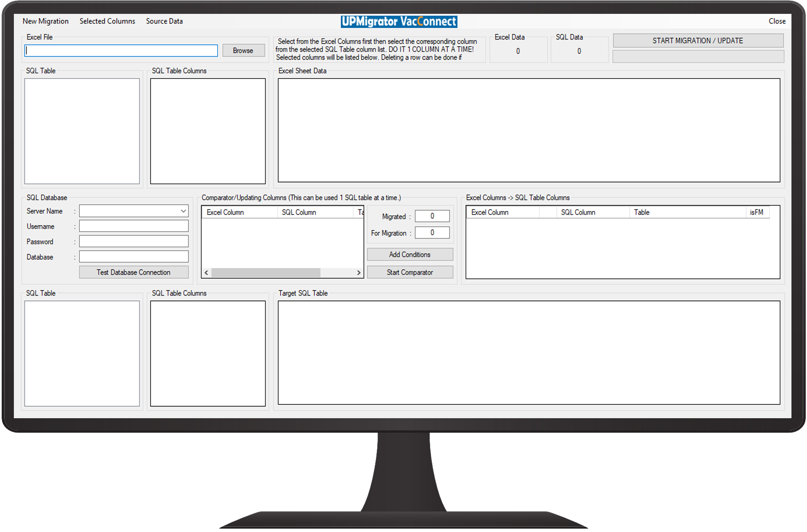
Task: Click the Excel Data count value
Action: 518,51
